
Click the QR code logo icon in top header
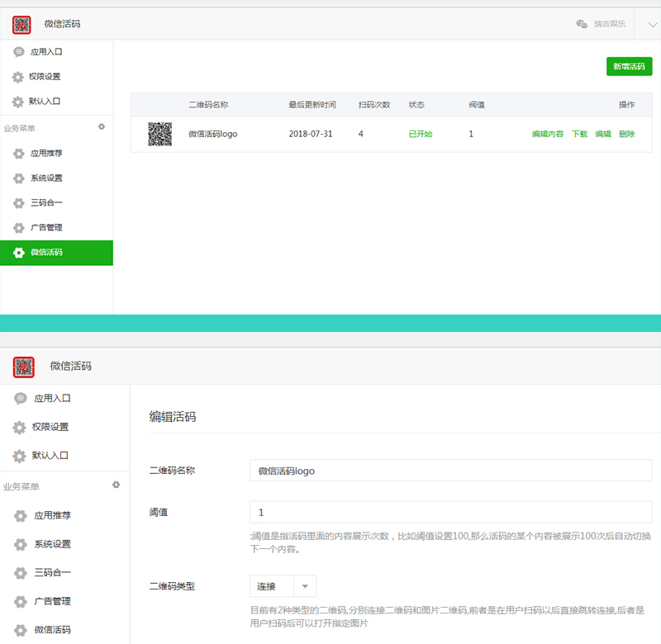pos(23,25)
